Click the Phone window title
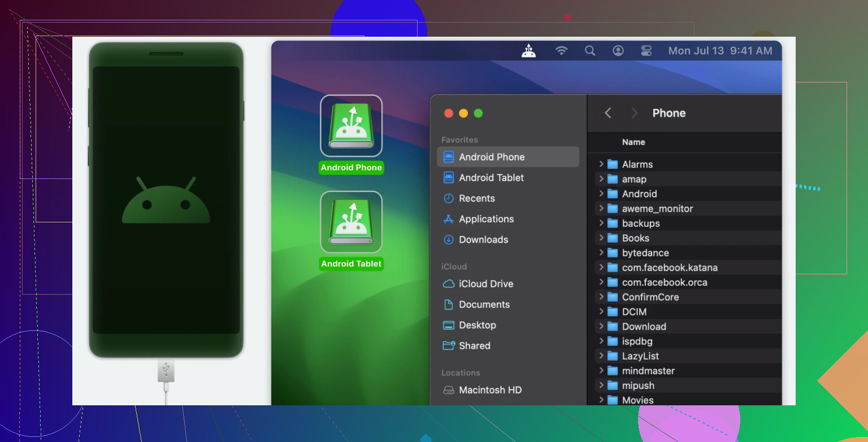The image size is (868, 442). click(x=669, y=113)
